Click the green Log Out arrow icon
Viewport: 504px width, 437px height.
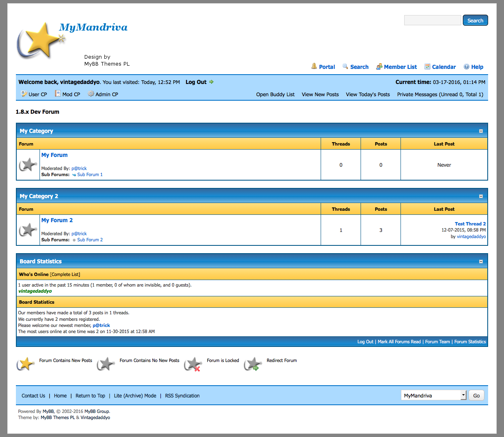point(211,82)
